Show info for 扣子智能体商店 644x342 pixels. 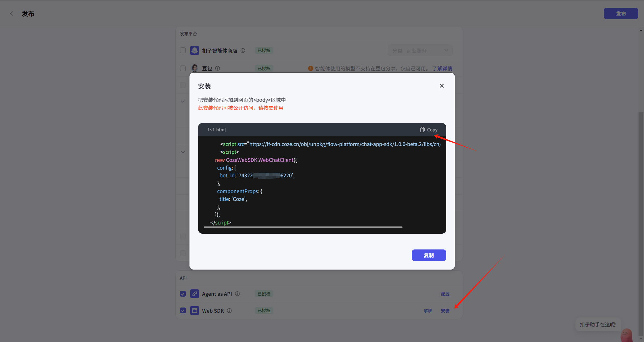[x=243, y=51]
